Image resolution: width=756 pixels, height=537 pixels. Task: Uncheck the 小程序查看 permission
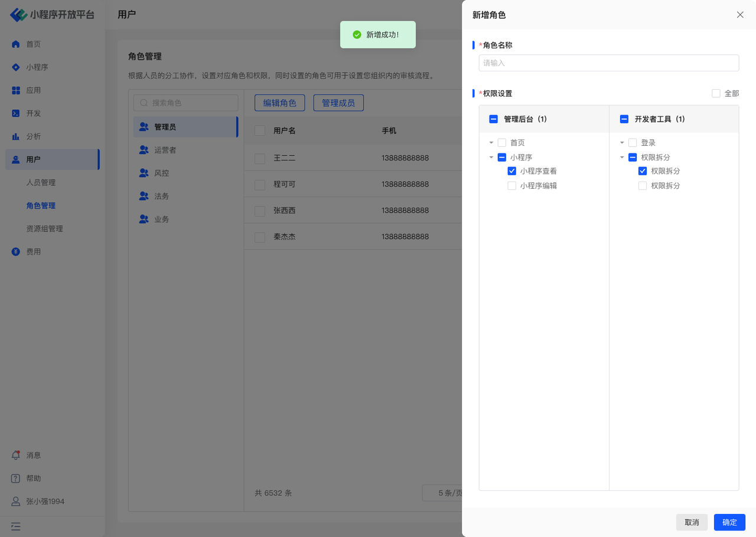(x=512, y=171)
